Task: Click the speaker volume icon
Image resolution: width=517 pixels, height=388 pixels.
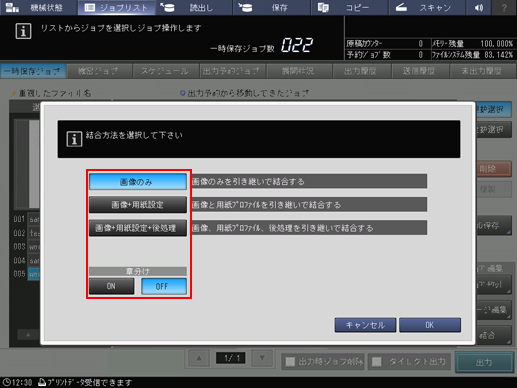Action: (x=479, y=7)
